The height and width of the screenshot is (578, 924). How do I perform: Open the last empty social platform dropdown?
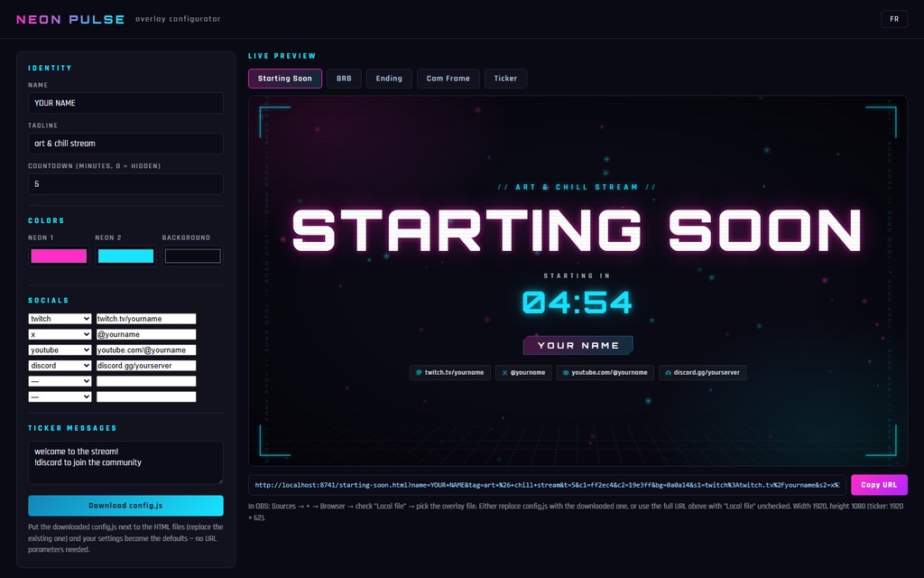[x=60, y=397]
